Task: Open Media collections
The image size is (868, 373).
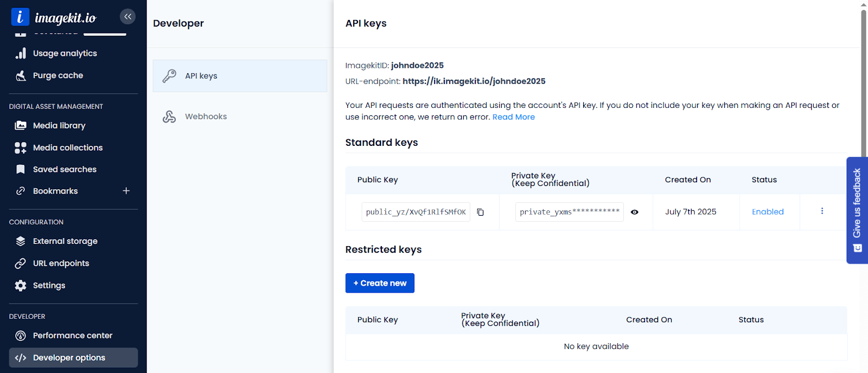Action: click(x=67, y=147)
